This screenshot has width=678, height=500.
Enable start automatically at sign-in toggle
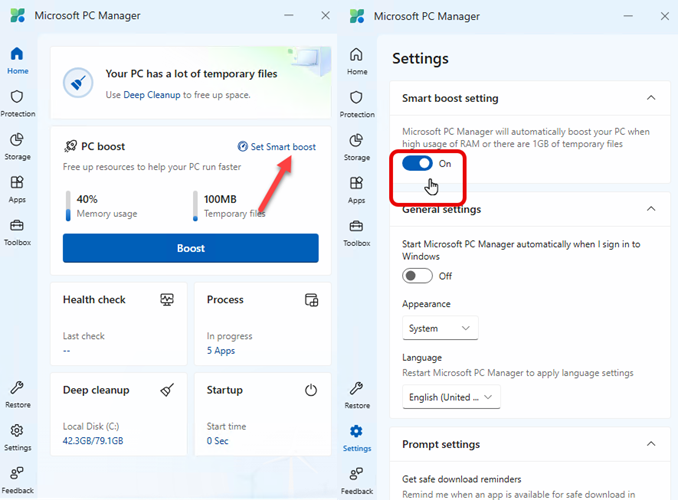click(x=418, y=275)
